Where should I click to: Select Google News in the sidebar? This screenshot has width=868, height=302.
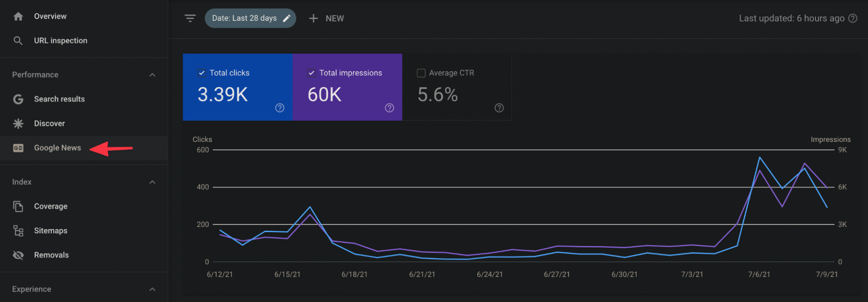click(x=84, y=148)
